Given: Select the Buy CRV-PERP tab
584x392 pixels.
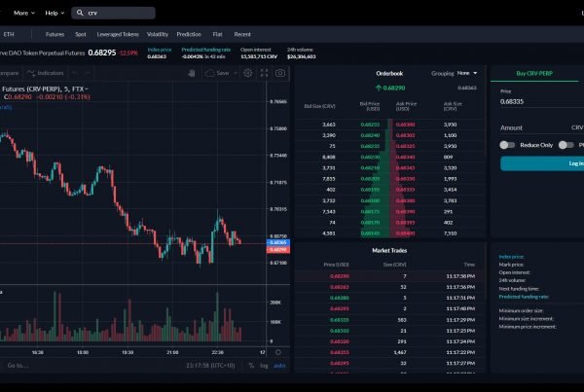Looking at the screenshot, I should pyautogui.click(x=534, y=73).
